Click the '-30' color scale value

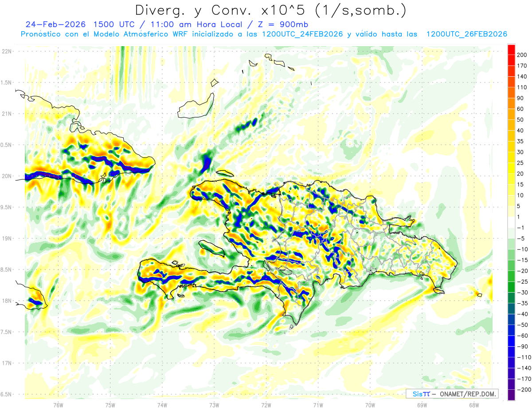[523, 292]
